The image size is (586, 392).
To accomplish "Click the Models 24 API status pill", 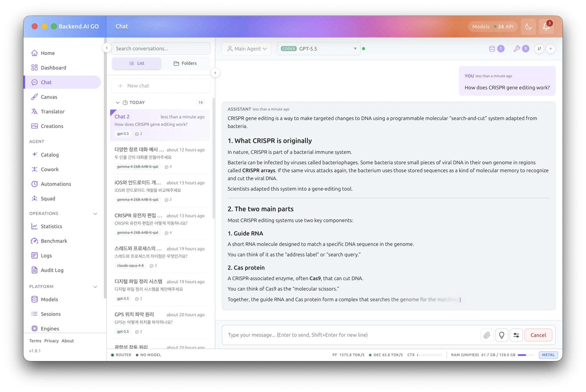I will coord(493,27).
